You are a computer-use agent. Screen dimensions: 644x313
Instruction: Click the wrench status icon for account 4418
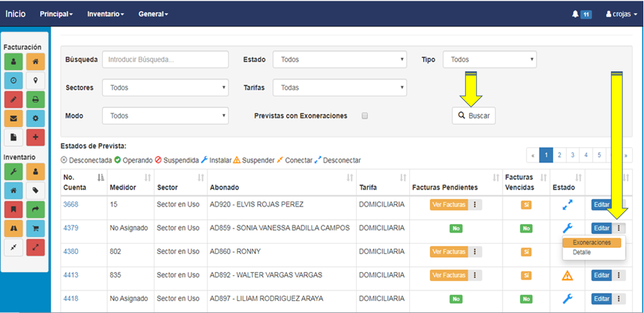(568, 298)
